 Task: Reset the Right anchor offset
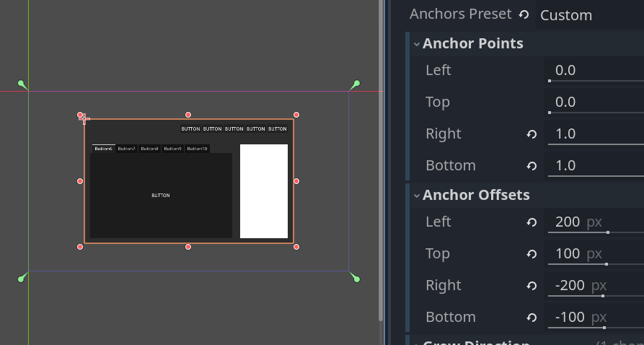point(531,286)
